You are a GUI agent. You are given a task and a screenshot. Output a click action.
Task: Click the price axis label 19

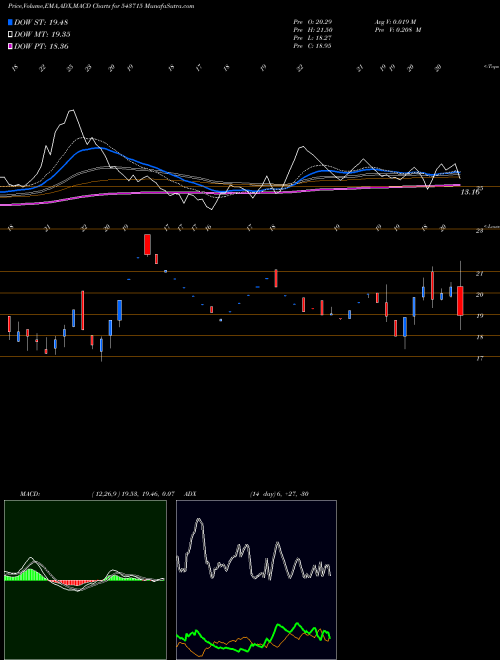click(479, 316)
